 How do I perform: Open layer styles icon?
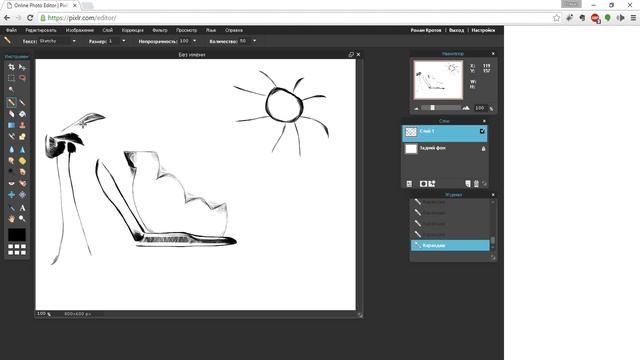tap(432, 184)
